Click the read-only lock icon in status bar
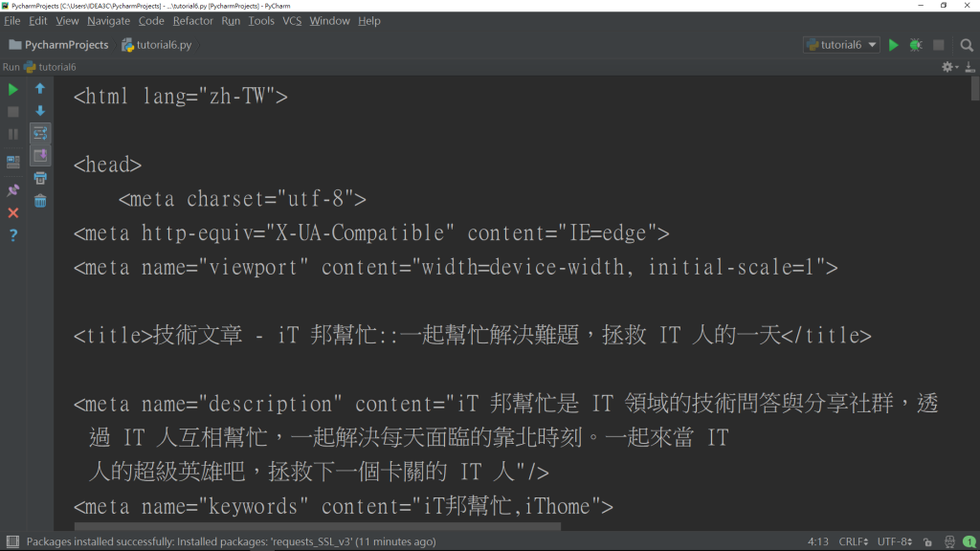980x551 pixels. pos(927,541)
